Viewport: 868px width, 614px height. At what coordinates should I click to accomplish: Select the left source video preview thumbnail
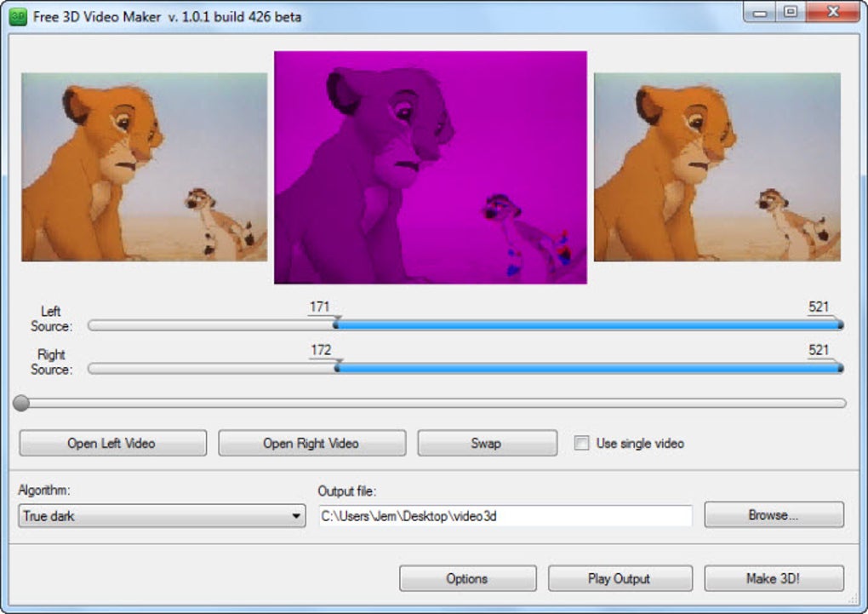tap(144, 167)
